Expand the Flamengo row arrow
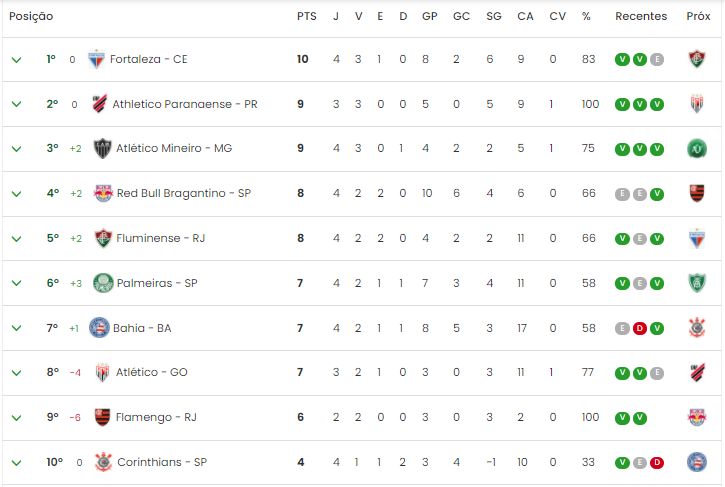This screenshot has height=487, width=725. tap(16, 418)
